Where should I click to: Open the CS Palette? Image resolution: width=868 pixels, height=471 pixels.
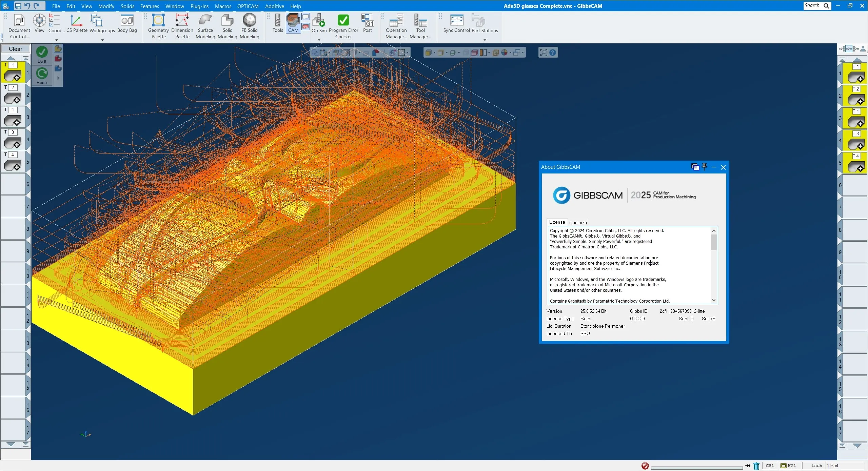[77, 24]
